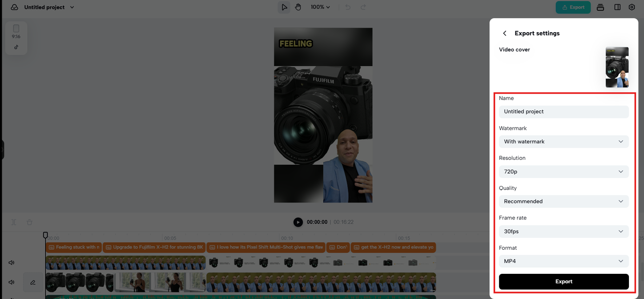Open app settings via the gear icon
The height and width of the screenshot is (299, 644).
pyautogui.click(x=632, y=7)
